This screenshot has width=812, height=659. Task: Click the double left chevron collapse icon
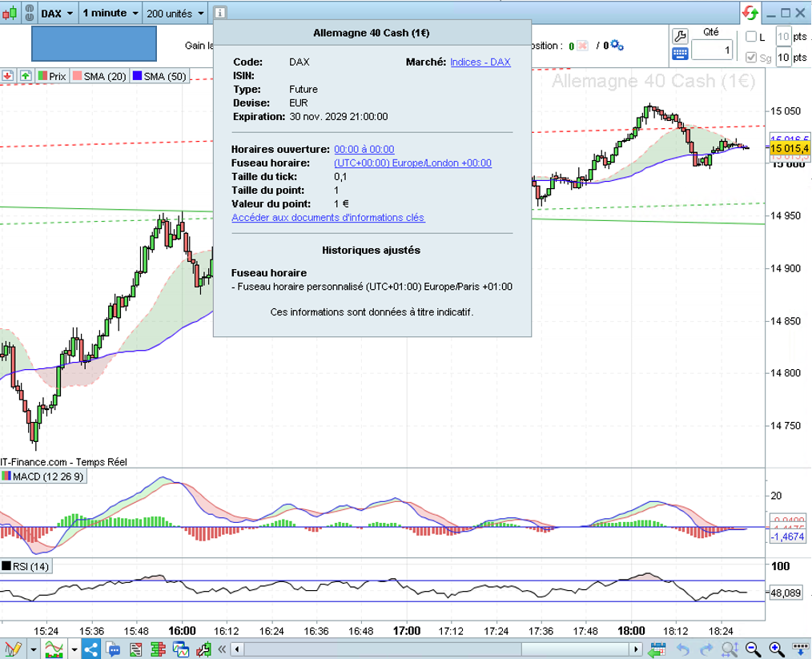[x=222, y=649]
